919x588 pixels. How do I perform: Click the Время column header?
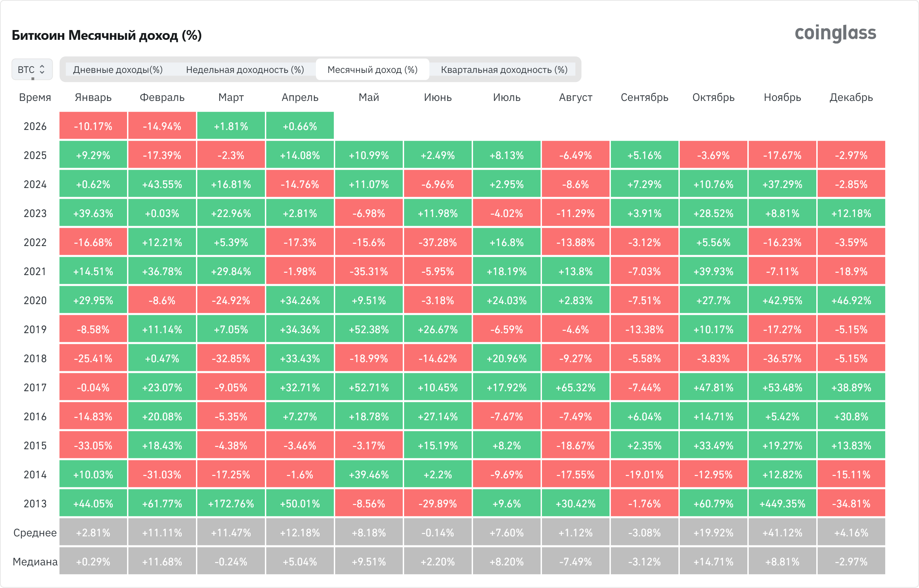tap(35, 97)
